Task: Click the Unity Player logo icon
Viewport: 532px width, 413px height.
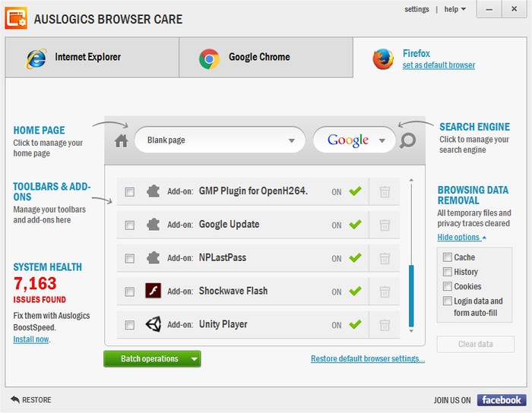Action: (x=153, y=324)
